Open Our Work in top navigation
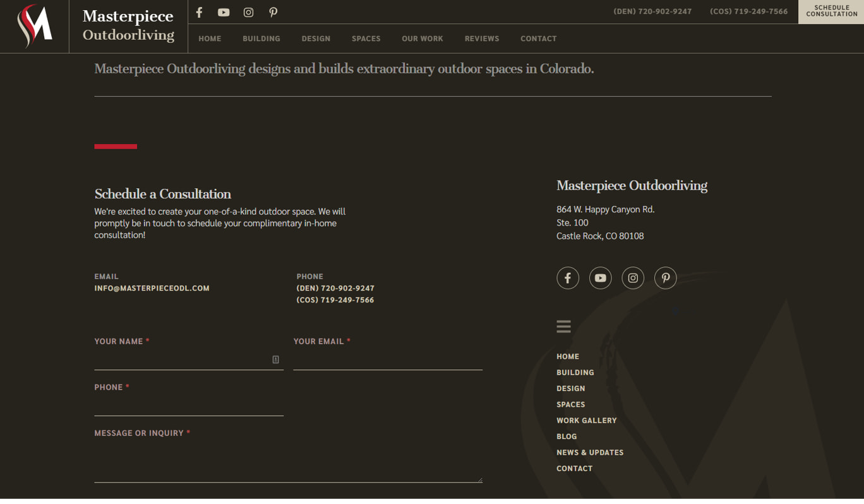Image resolution: width=864 pixels, height=504 pixels. coord(423,39)
